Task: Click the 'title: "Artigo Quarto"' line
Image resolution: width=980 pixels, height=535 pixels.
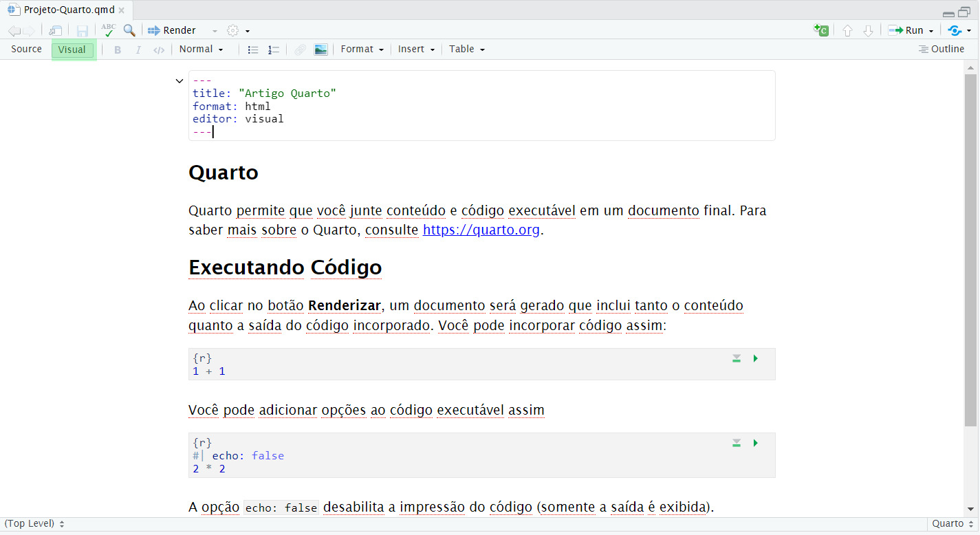Action: coord(265,94)
